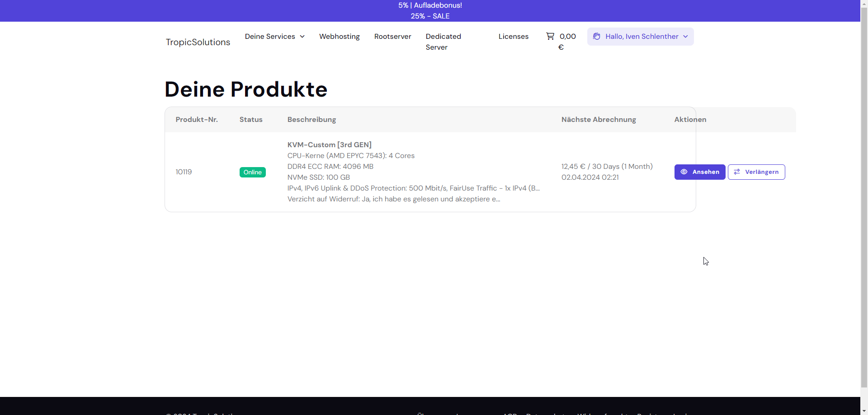
Task: Click the eye icon on Ansehen
Action: click(x=684, y=172)
